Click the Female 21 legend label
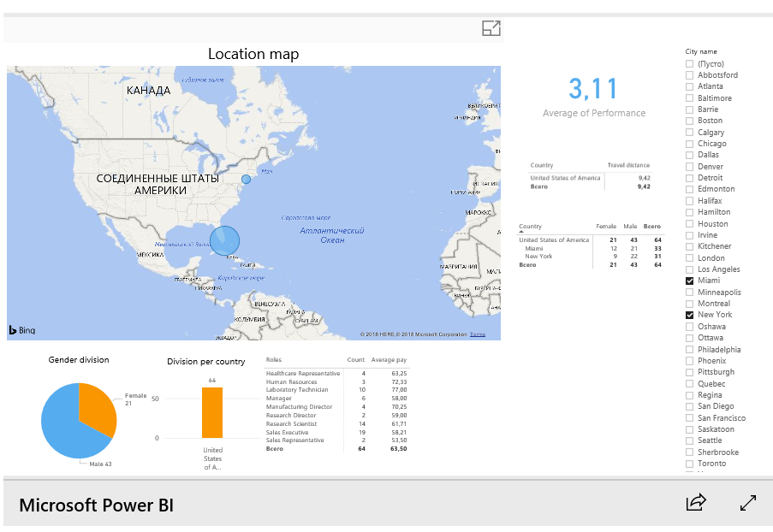This screenshot has height=532, width=773. coord(135,399)
